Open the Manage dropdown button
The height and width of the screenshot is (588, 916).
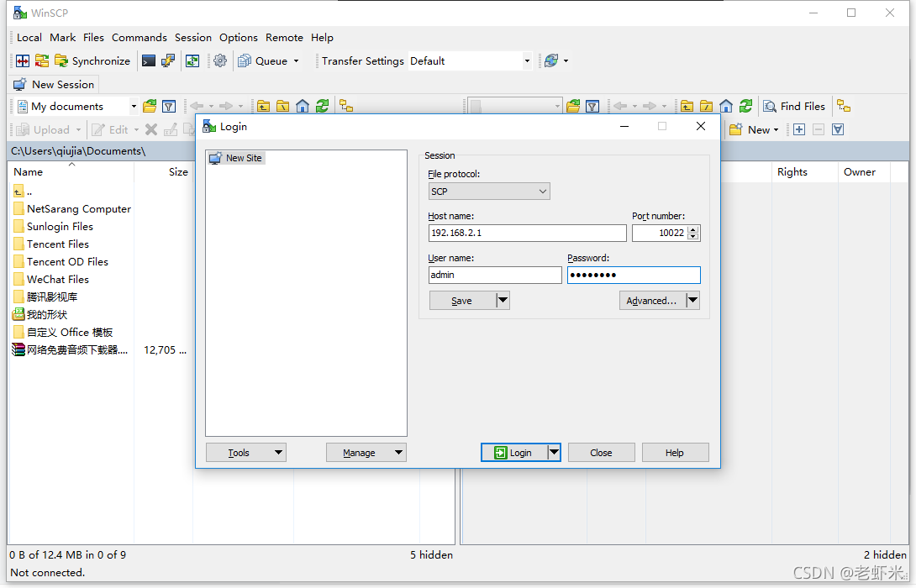366,453
